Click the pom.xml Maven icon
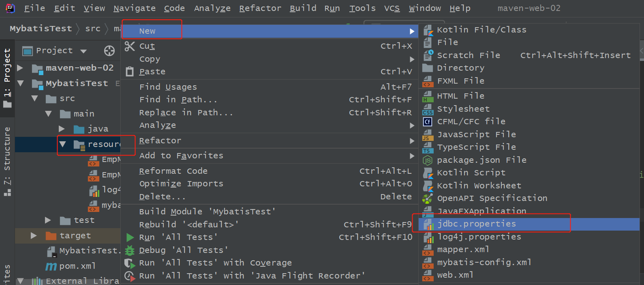Screen dimensions: 644x285 click(51, 266)
